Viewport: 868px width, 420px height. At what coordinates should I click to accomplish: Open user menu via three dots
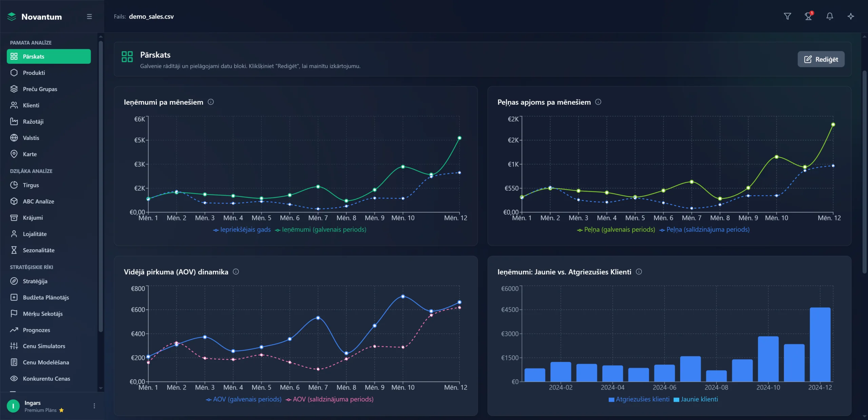coord(94,406)
